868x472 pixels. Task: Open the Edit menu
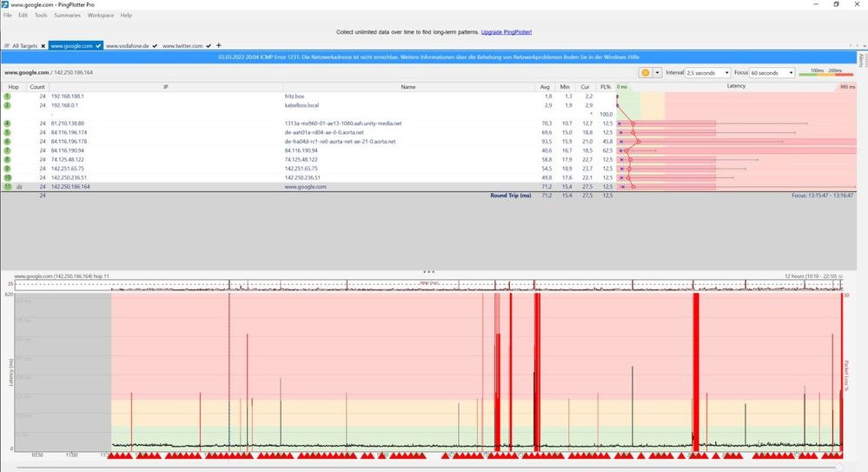[x=23, y=16]
